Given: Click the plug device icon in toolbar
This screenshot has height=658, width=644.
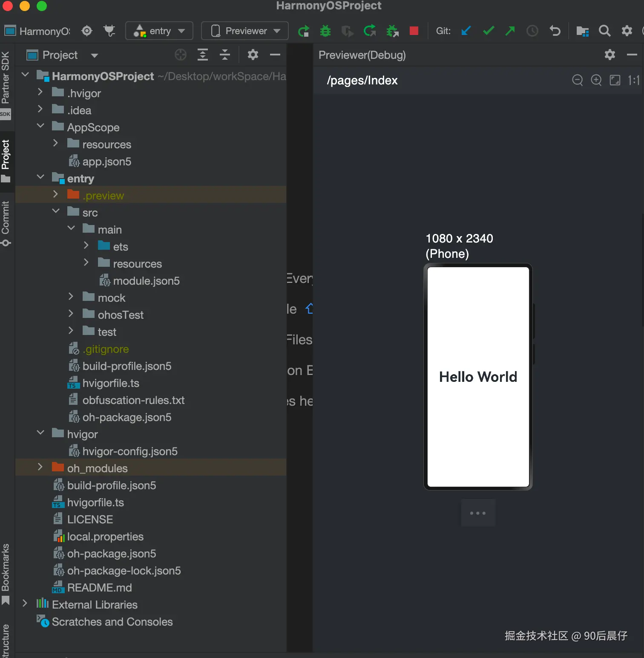Looking at the screenshot, I should coord(109,31).
